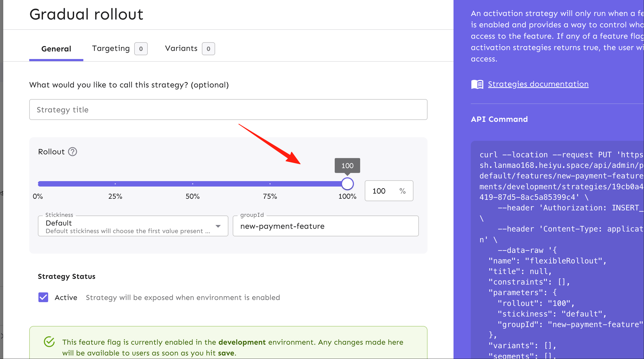Image resolution: width=644 pixels, height=359 pixels.
Task: Switch to the General tab
Action: 56,49
